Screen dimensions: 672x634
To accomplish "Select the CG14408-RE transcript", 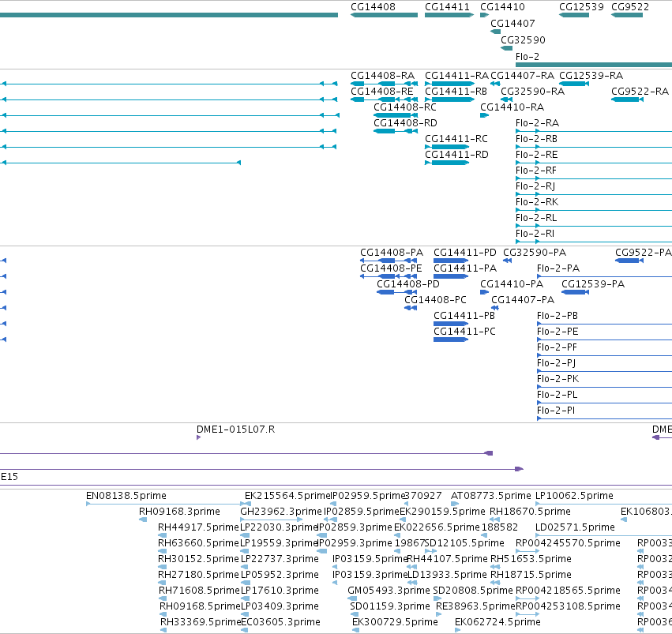I will coord(382,92).
